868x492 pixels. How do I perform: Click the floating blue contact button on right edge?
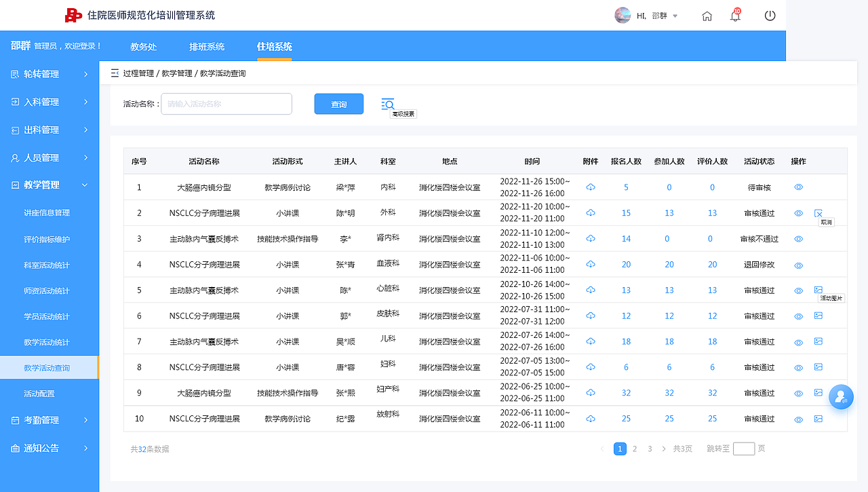click(842, 397)
